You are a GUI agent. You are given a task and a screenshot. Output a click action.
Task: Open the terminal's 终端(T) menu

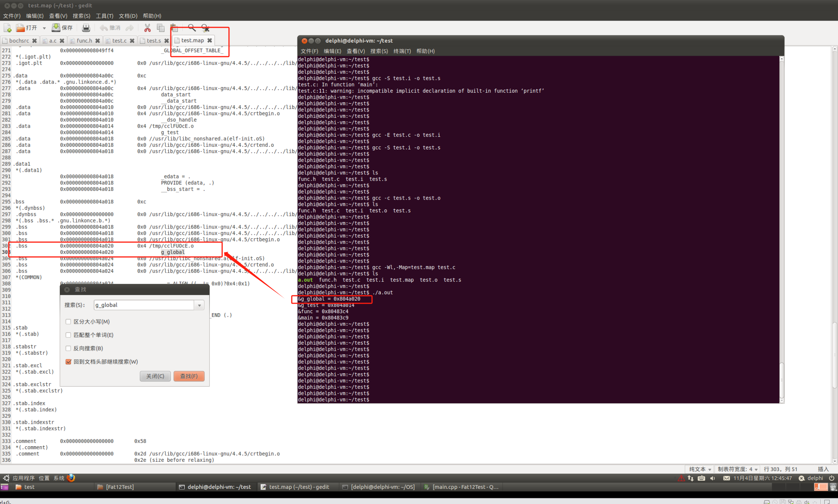coord(402,51)
